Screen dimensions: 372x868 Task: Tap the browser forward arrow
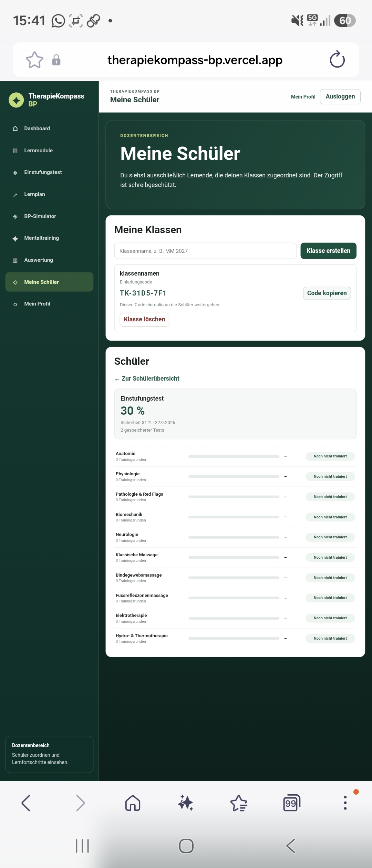[80, 803]
